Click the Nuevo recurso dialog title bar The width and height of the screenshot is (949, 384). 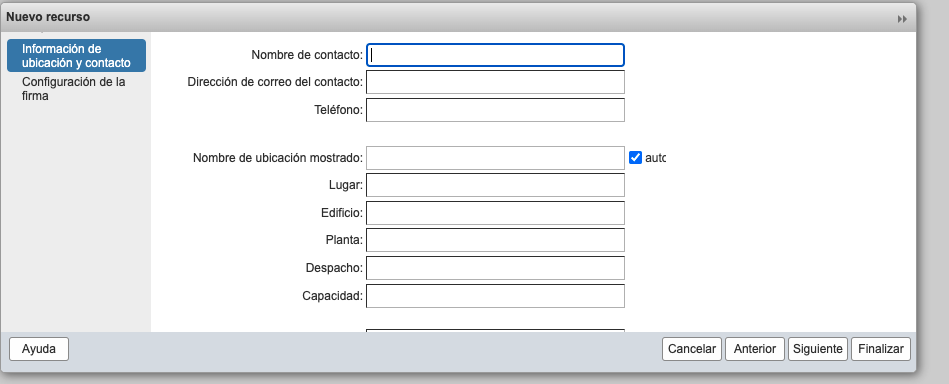coord(448,18)
